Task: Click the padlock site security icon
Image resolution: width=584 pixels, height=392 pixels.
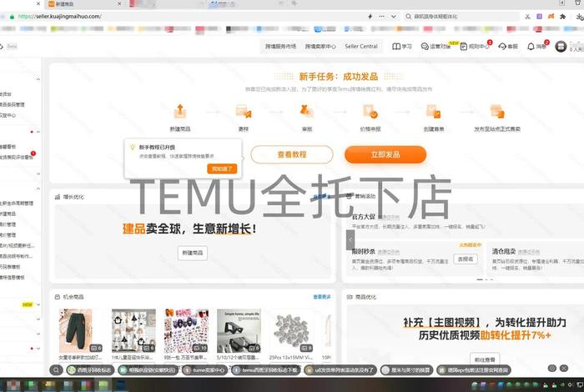Action: [x=12, y=17]
